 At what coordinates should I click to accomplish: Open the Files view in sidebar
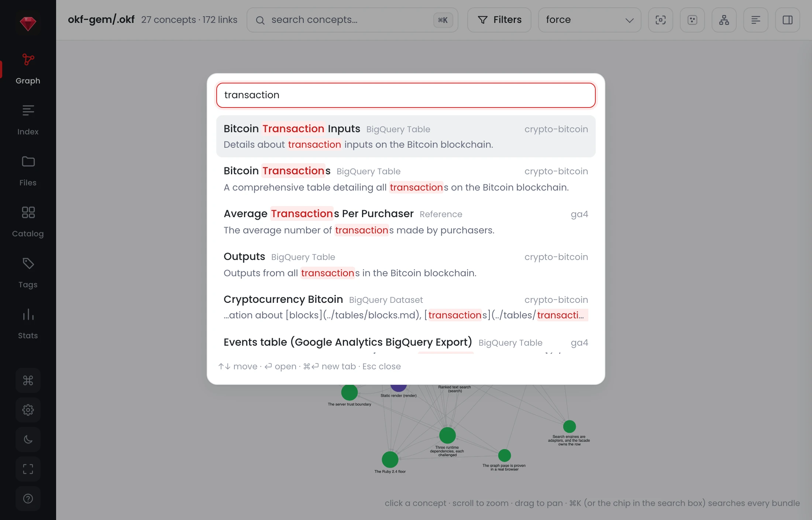28,171
